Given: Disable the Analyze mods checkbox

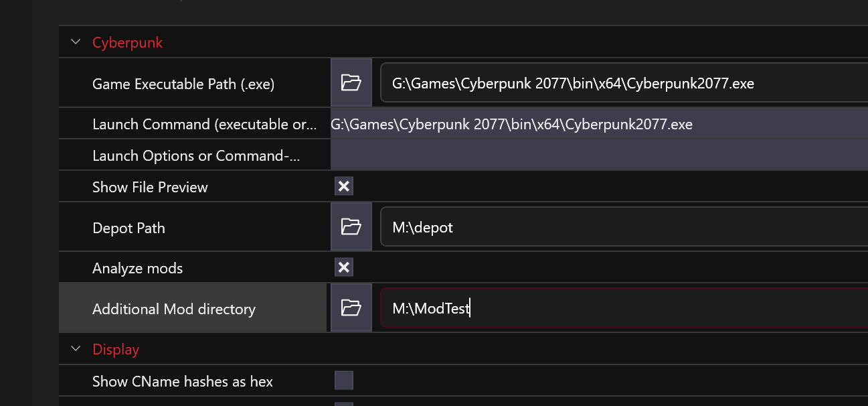Looking at the screenshot, I should (344, 267).
